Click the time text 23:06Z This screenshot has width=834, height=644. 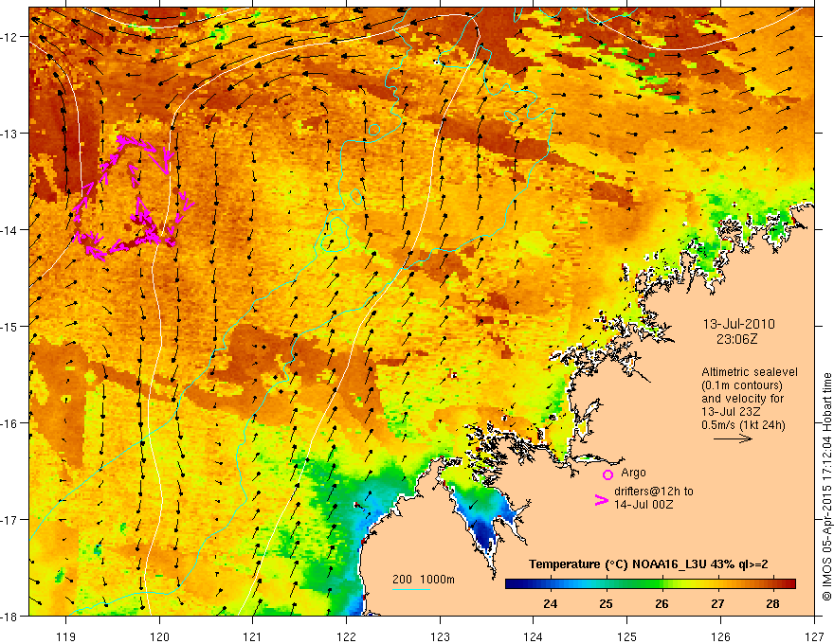point(736,338)
